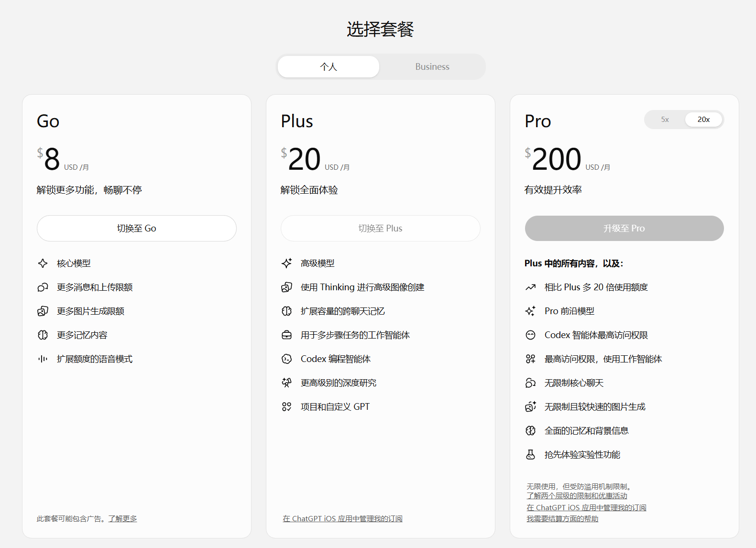Click the 有效提升效率 tagline
This screenshot has height=548, width=756.
tap(553, 190)
